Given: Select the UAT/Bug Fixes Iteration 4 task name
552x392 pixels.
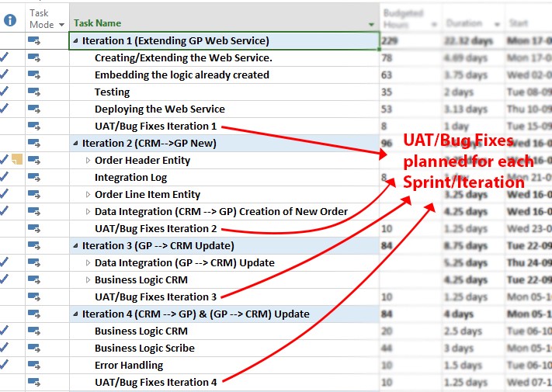Looking at the screenshot, I should click(x=156, y=382).
